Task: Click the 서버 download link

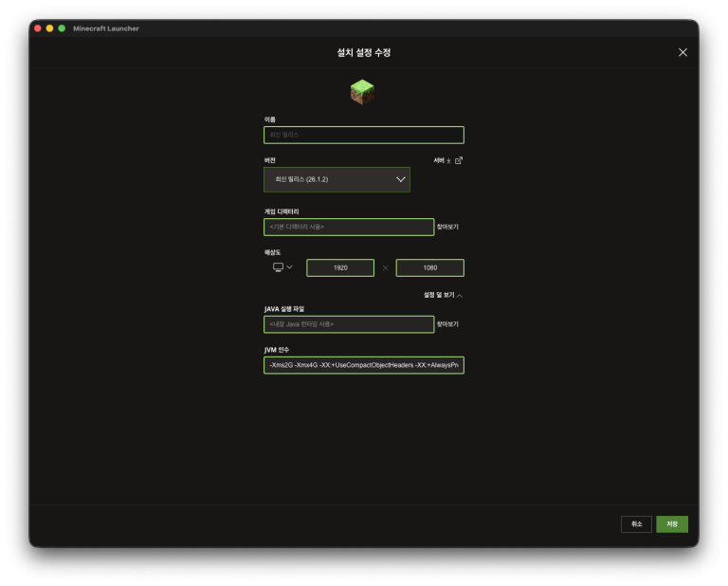Action: (x=442, y=160)
